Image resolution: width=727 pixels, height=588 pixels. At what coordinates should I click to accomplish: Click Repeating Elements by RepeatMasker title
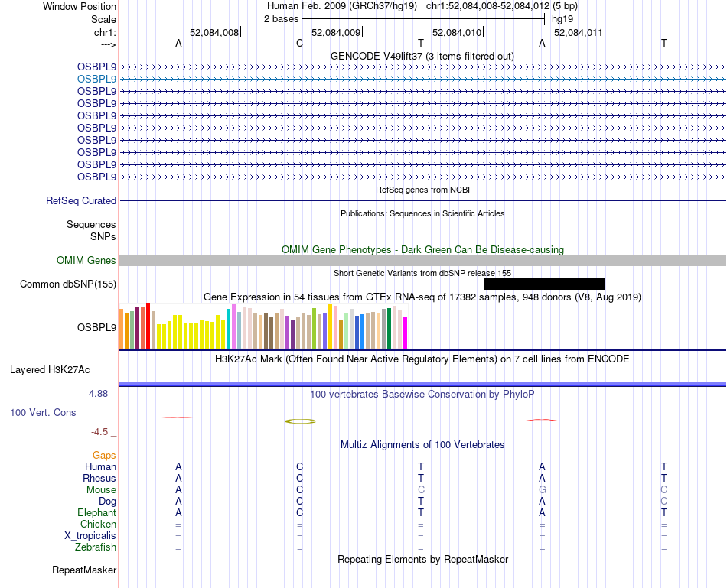click(422, 559)
